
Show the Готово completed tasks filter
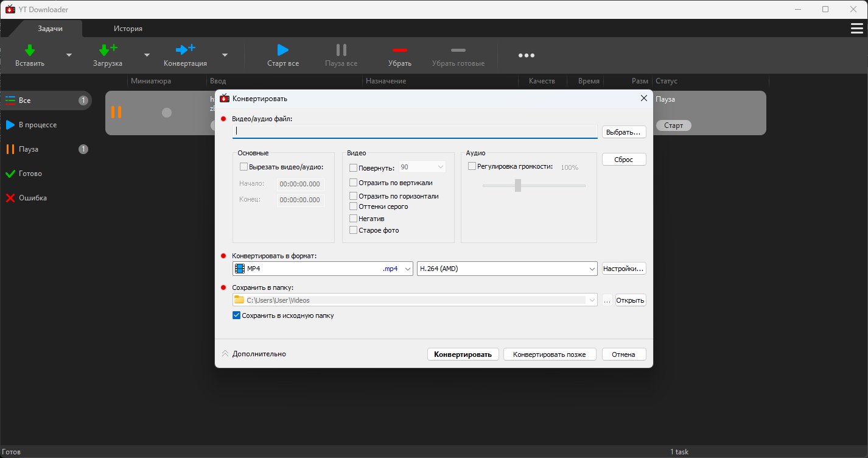tap(30, 174)
